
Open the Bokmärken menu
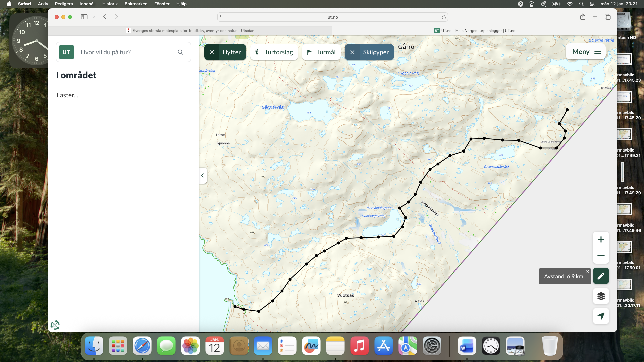[x=136, y=4]
